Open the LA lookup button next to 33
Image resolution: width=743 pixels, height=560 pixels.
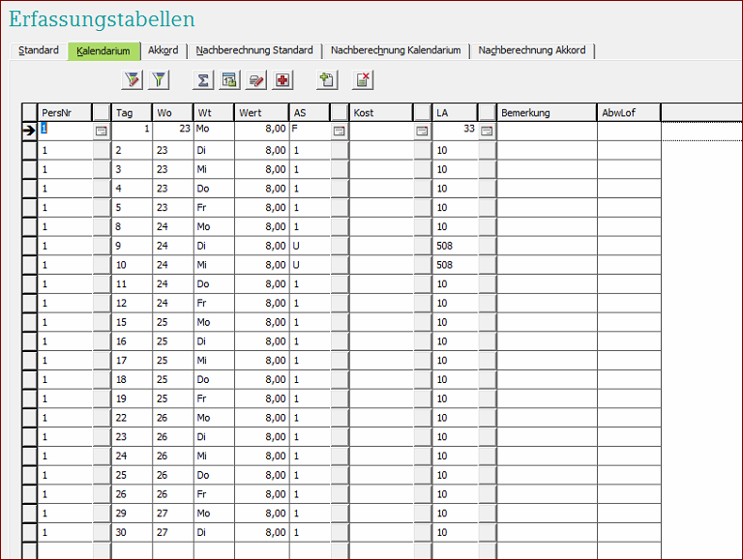[x=487, y=131]
